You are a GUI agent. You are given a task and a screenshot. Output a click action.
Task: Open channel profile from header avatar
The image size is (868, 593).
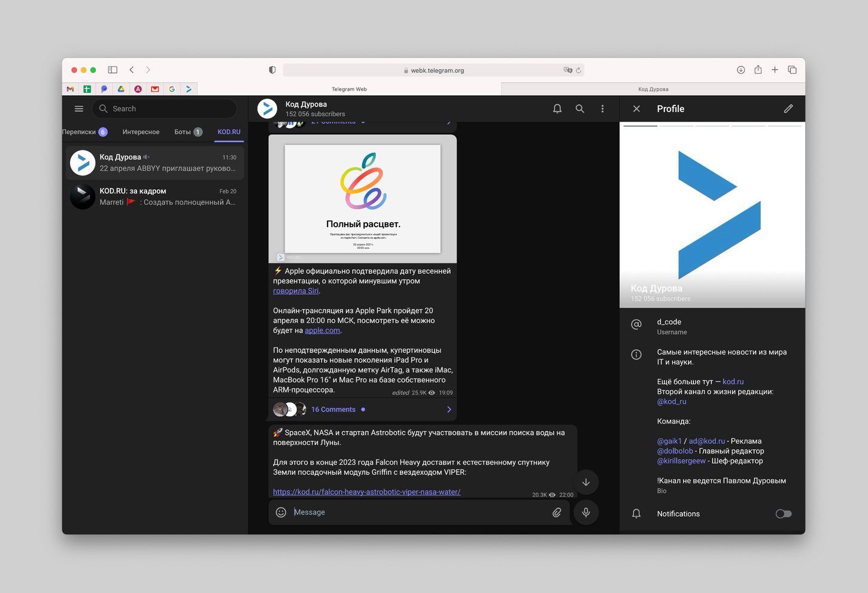click(267, 109)
